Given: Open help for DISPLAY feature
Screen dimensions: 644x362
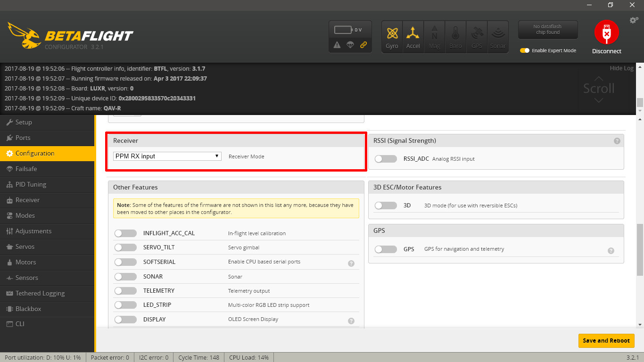Looking at the screenshot, I should coord(351,321).
